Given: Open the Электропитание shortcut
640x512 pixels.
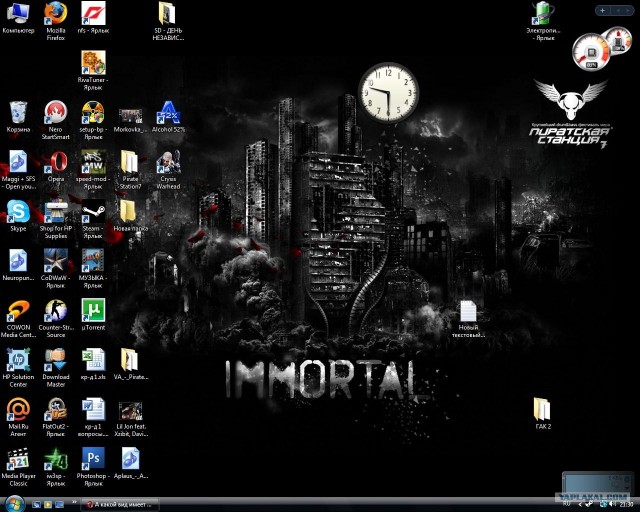Looking at the screenshot, I should (x=543, y=21).
